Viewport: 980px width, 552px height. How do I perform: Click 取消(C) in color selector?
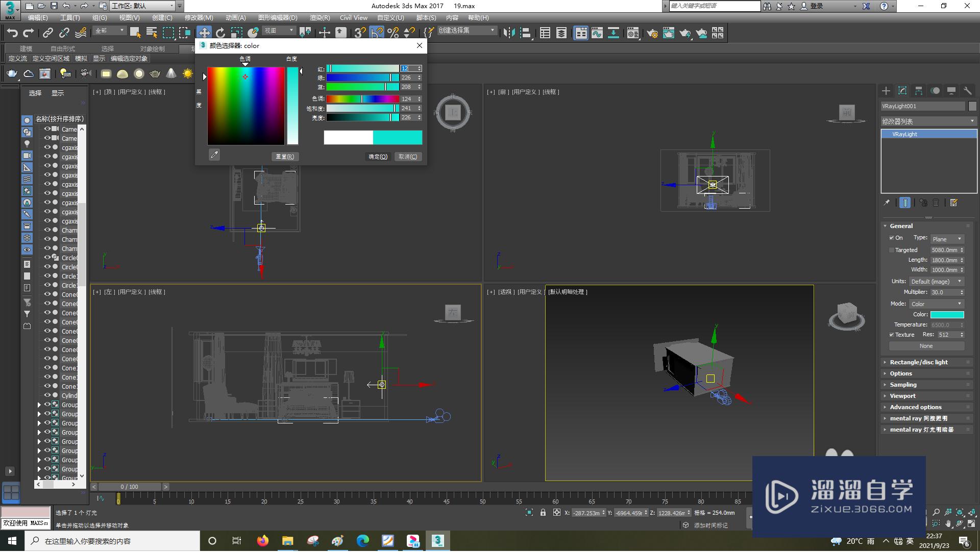[408, 157]
